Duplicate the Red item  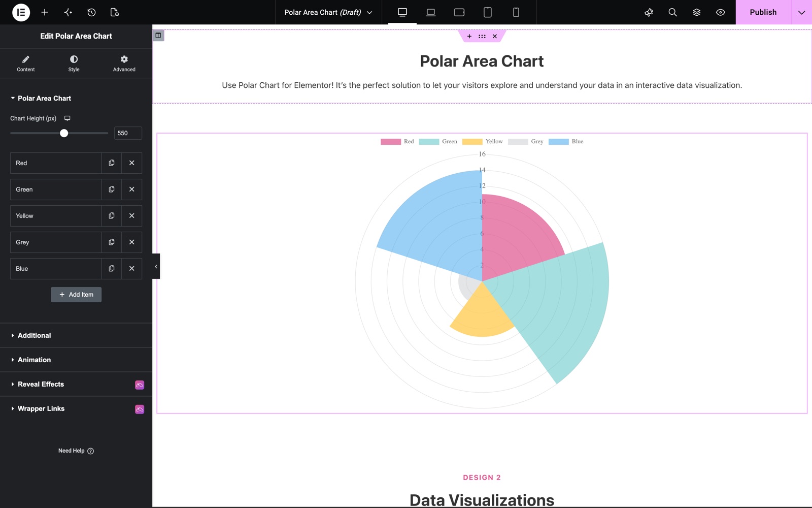(x=112, y=163)
